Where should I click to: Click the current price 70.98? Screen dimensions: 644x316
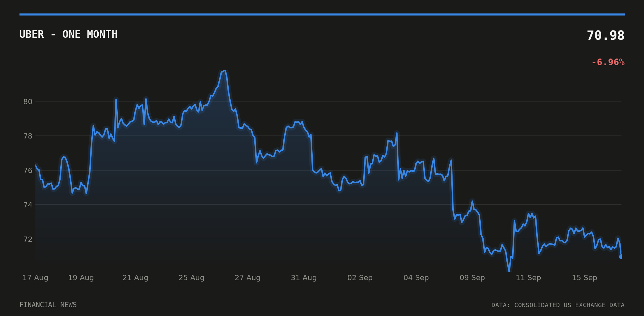tap(606, 36)
